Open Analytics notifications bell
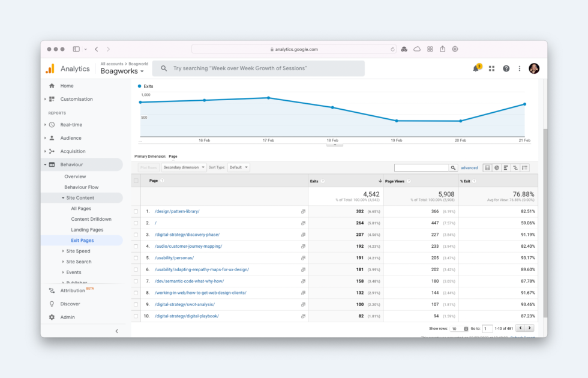The height and width of the screenshot is (378, 588). click(475, 68)
